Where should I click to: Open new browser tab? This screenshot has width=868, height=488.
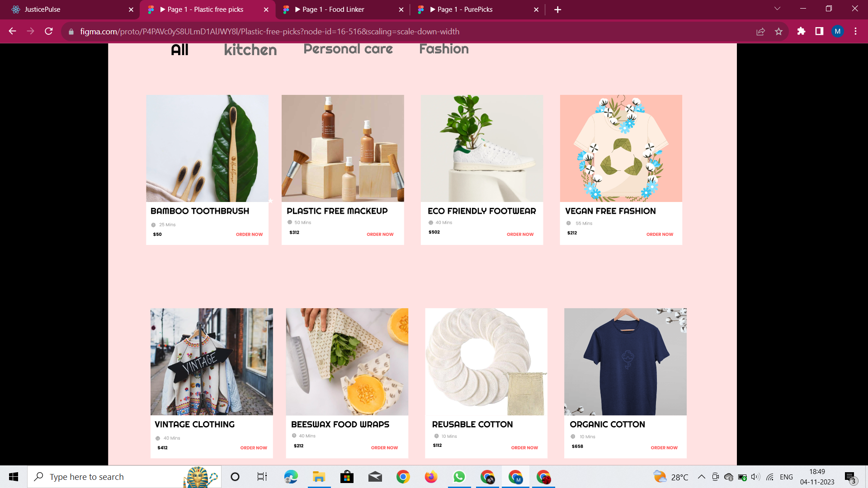coord(557,9)
